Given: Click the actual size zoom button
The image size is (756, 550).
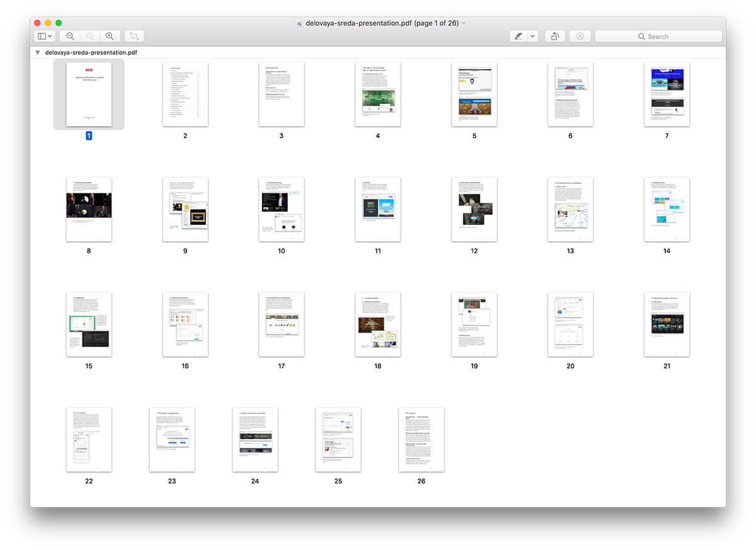Looking at the screenshot, I should point(90,37).
